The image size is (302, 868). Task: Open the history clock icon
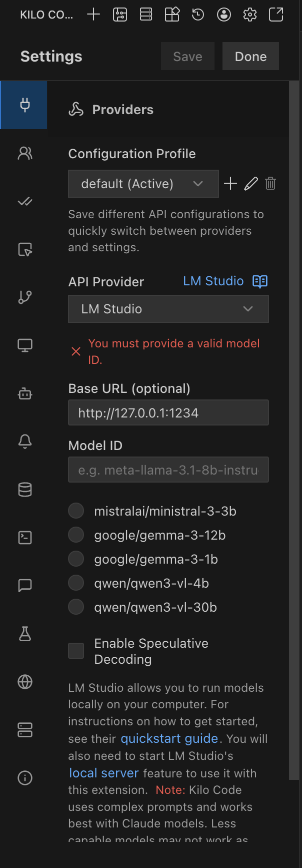tap(198, 15)
